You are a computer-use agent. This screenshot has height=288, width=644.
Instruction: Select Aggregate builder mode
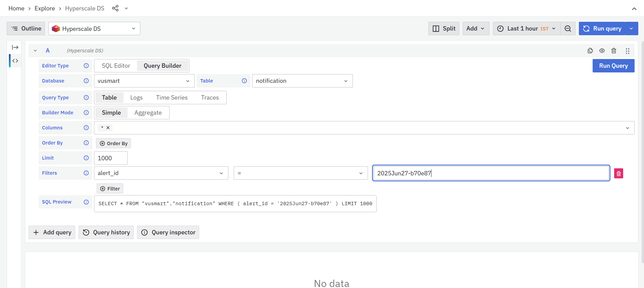click(148, 113)
